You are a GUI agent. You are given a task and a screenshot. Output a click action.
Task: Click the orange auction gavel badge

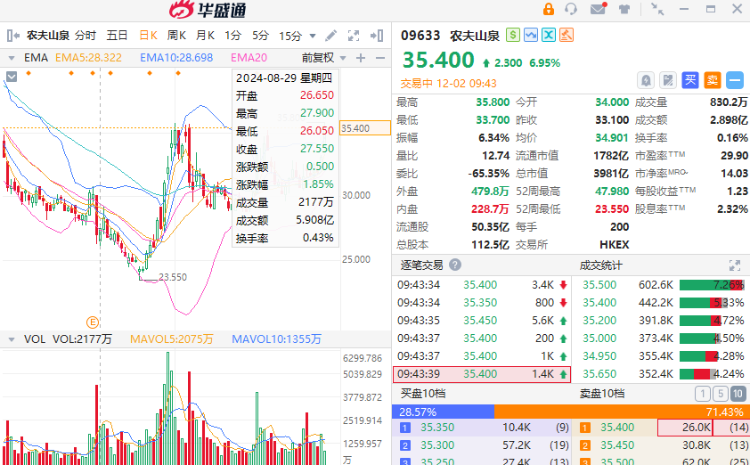tap(566, 34)
